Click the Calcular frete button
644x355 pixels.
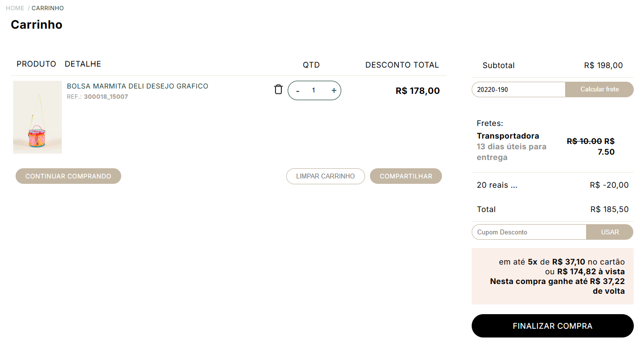[x=600, y=89]
